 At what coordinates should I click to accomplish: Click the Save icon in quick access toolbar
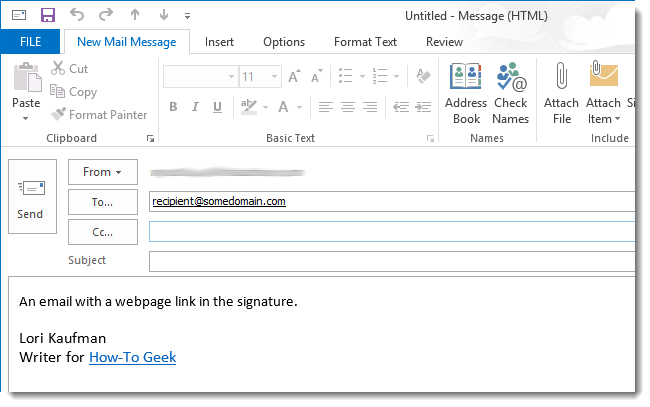point(48,15)
